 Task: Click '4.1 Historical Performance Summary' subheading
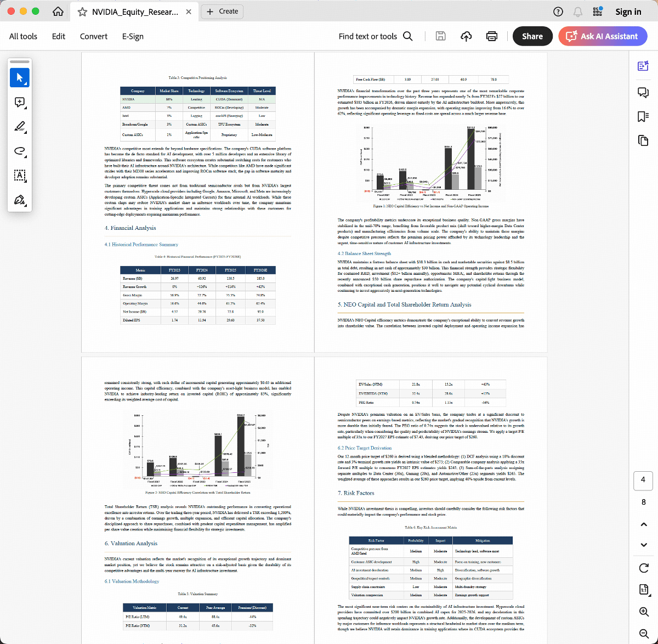point(141,245)
